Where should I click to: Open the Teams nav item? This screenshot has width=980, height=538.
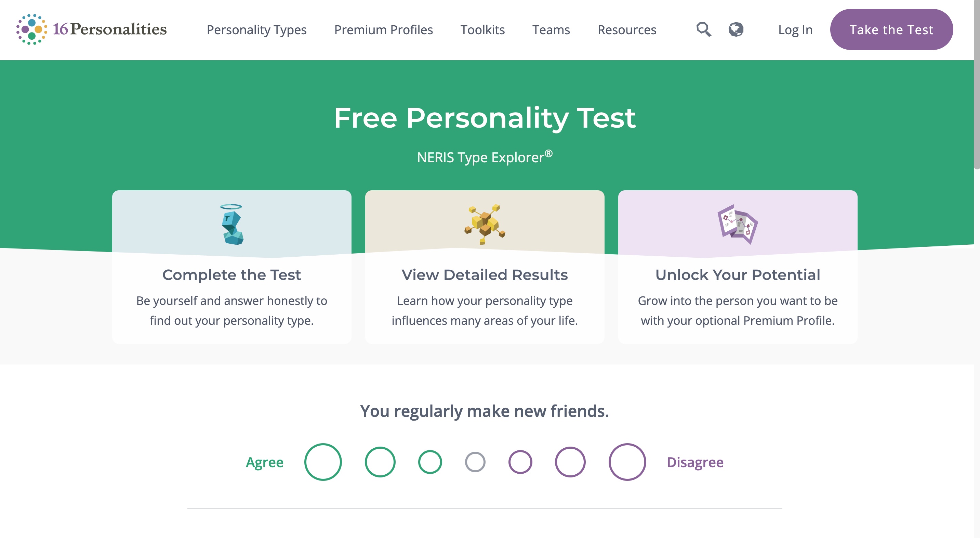[551, 30]
